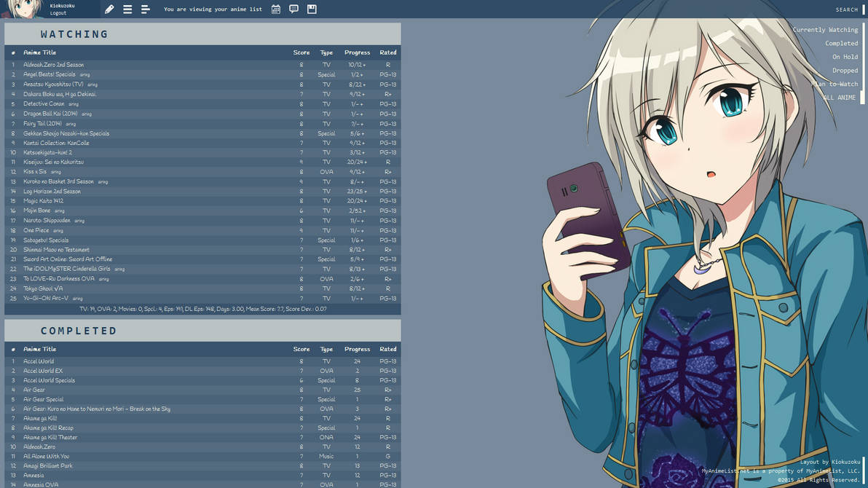The height and width of the screenshot is (488, 868).
Task: Open Amagi Brilliant Park entry
Action: (x=47, y=466)
